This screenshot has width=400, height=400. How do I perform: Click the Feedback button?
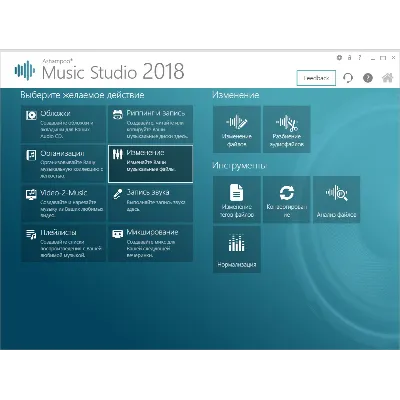tap(316, 78)
